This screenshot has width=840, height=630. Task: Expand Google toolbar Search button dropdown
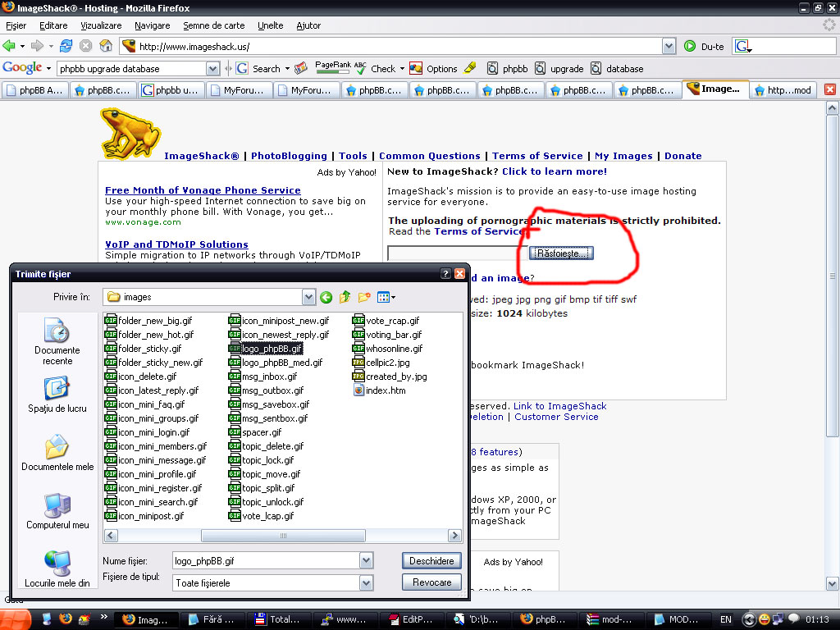pos(287,69)
